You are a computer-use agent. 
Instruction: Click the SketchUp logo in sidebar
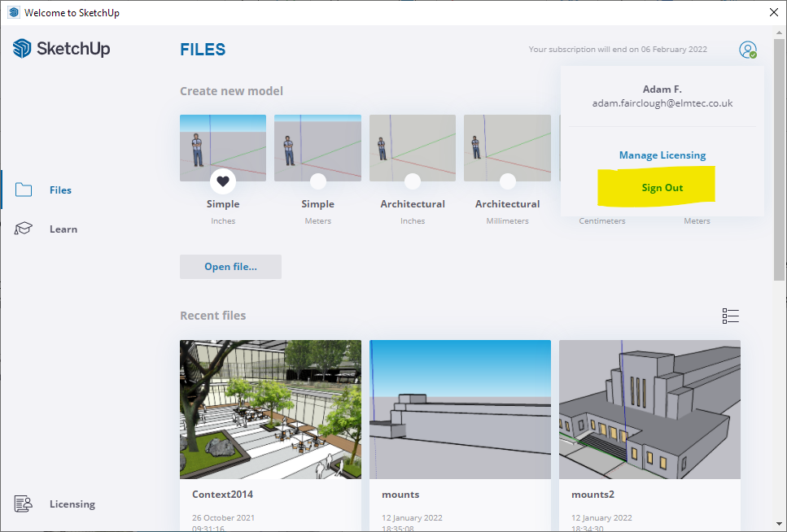(x=61, y=49)
